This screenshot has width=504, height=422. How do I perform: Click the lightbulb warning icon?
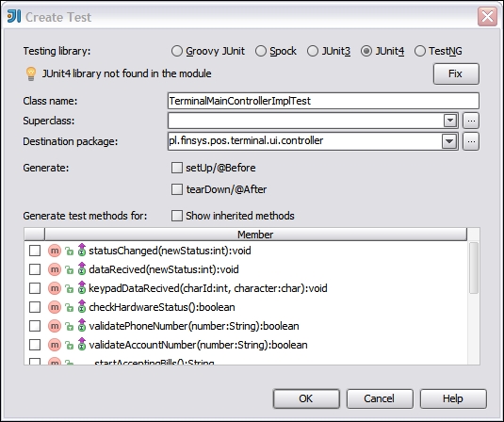[31, 73]
